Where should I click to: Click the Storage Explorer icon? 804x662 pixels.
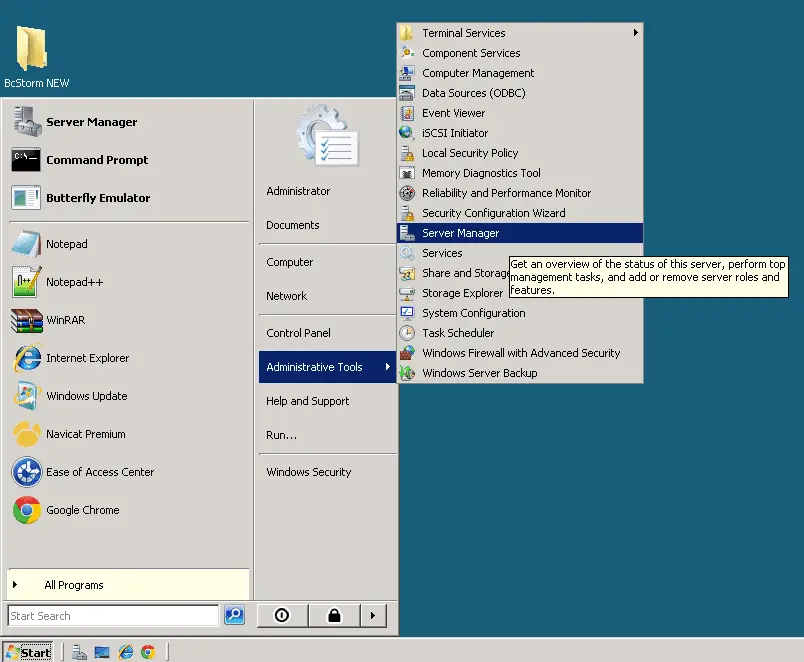tap(407, 293)
